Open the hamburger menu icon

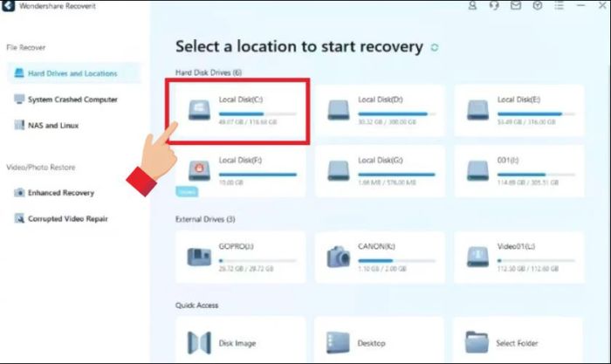tap(560, 5)
